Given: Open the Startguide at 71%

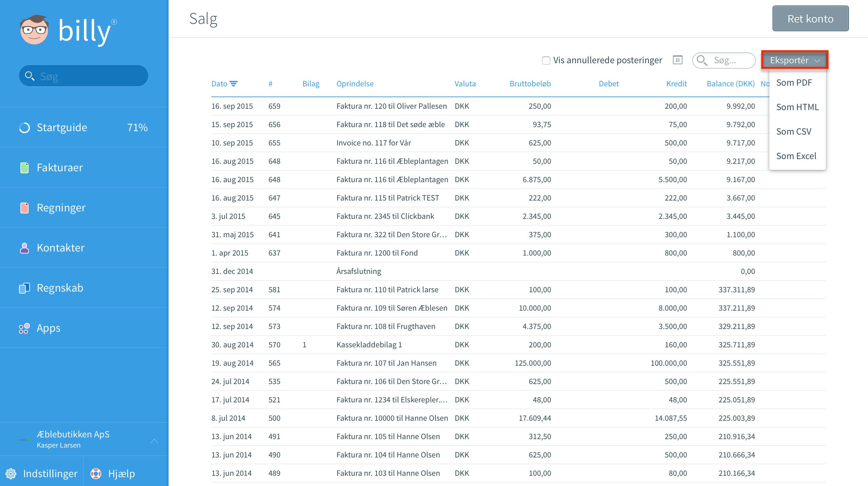Looking at the screenshot, I should 84,127.
